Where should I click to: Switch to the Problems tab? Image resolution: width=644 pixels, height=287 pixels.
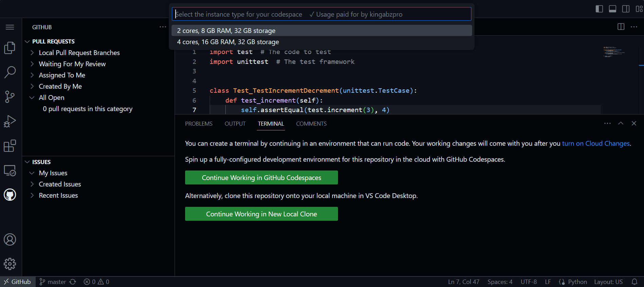point(199,124)
